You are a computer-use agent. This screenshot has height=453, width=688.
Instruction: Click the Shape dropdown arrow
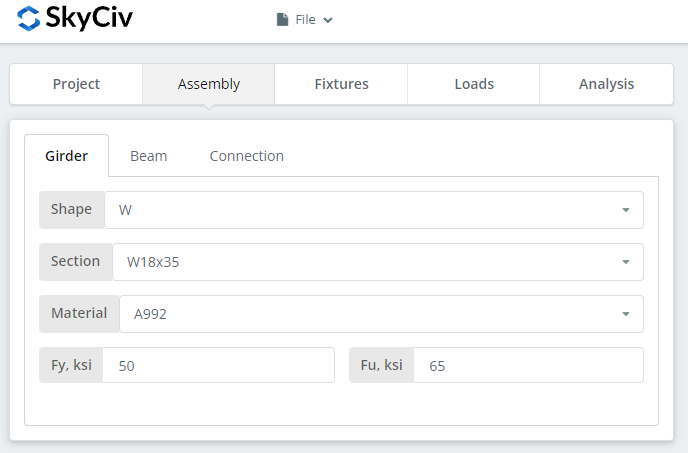(626, 210)
